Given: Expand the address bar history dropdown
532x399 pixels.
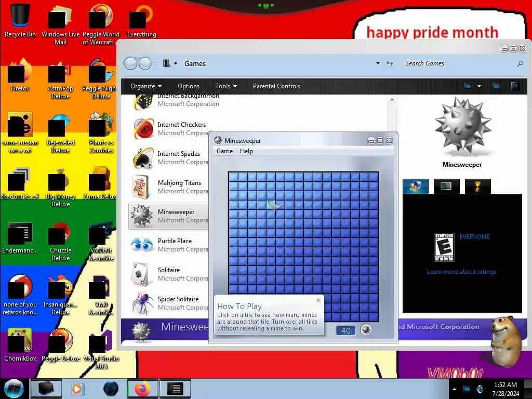Looking at the screenshot, I should coord(378,63).
